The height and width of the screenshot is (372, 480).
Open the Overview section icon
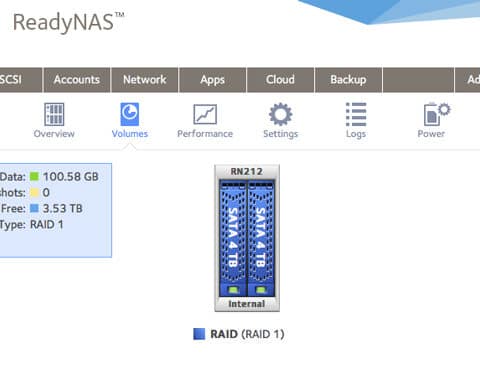click(x=54, y=114)
